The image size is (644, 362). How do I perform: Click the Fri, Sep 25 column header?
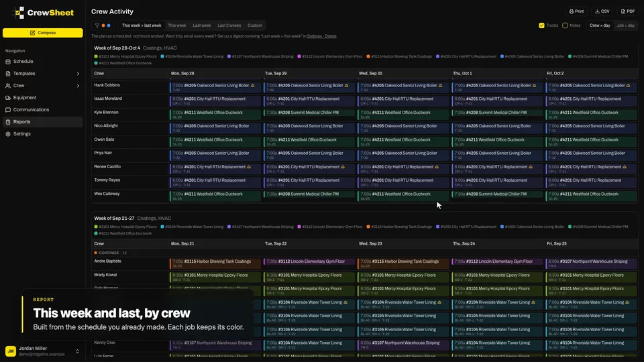pyautogui.click(x=557, y=244)
